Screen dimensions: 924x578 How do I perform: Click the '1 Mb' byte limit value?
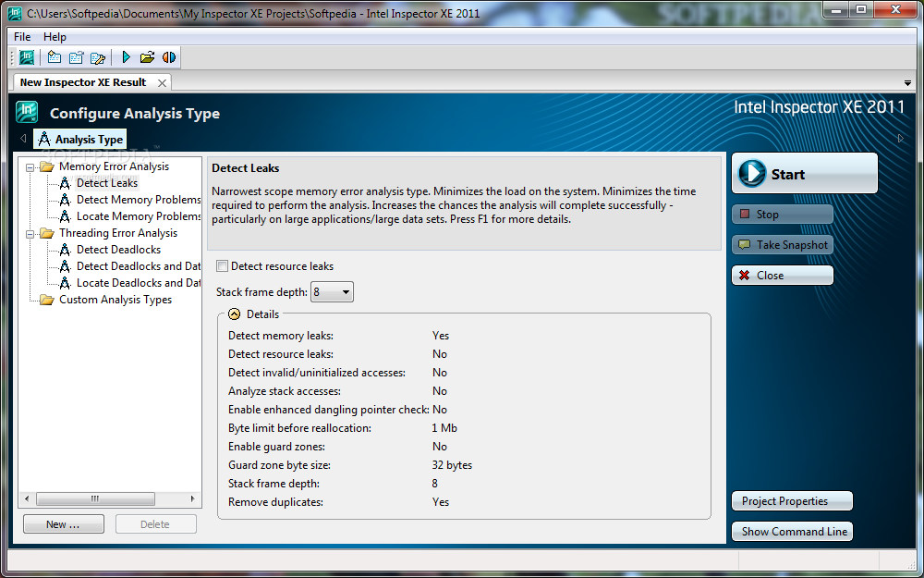click(x=444, y=428)
